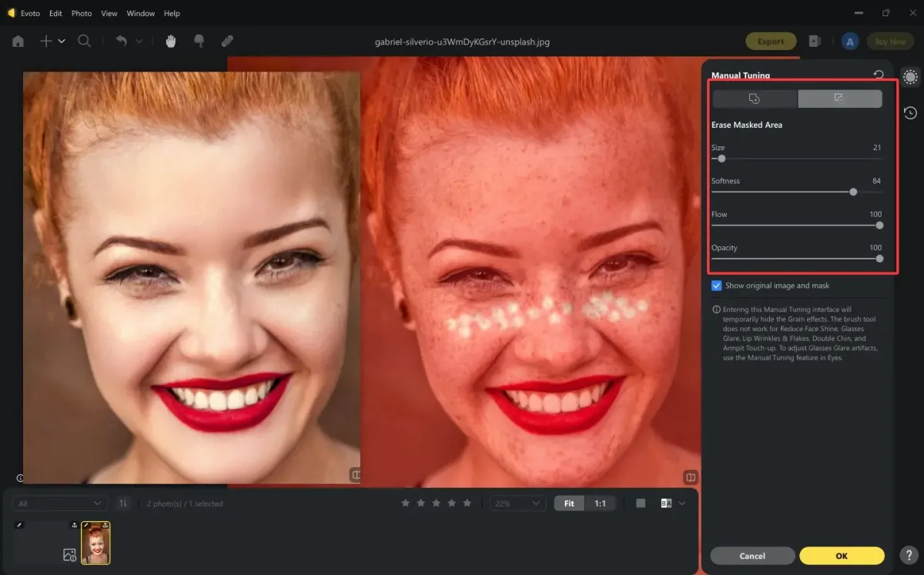Image resolution: width=924 pixels, height=575 pixels.
Task: Open the Photo menu
Action: (81, 13)
